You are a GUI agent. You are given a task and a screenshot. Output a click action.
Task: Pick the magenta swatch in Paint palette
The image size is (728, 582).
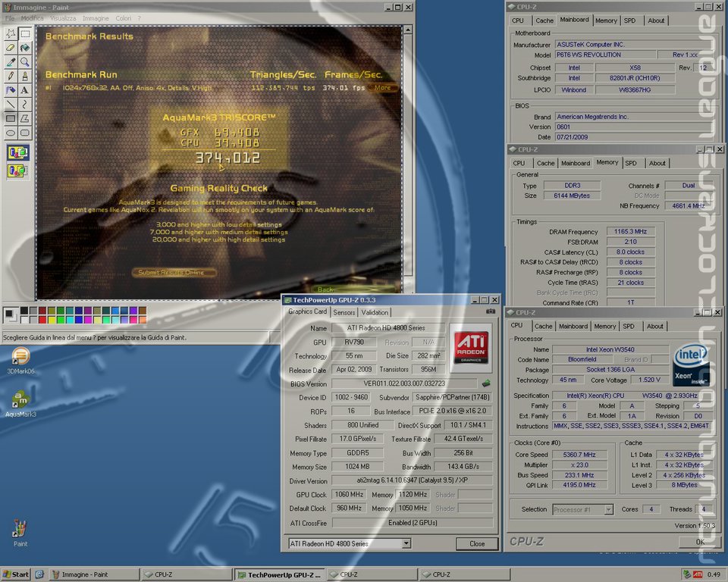tap(87, 319)
